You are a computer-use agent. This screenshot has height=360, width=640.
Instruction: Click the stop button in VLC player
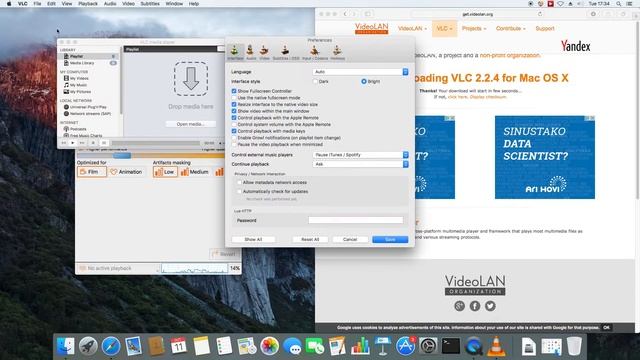93,143
